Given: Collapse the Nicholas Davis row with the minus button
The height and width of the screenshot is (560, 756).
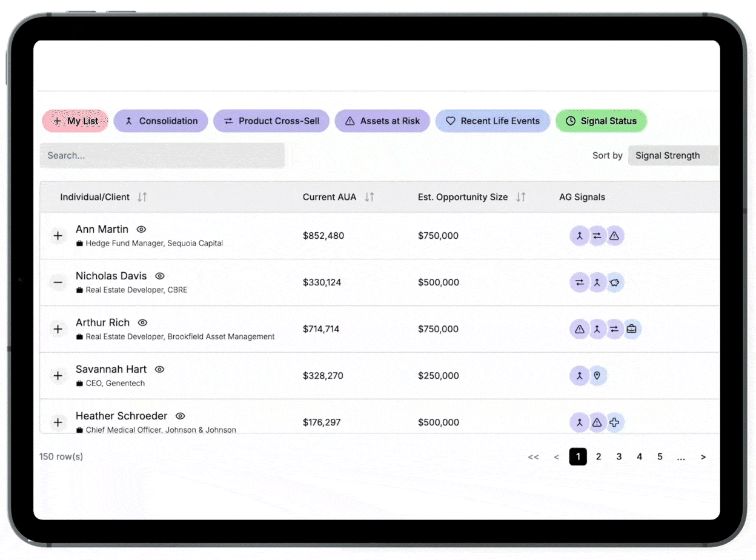Looking at the screenshot, I should (x=58, y=282).
